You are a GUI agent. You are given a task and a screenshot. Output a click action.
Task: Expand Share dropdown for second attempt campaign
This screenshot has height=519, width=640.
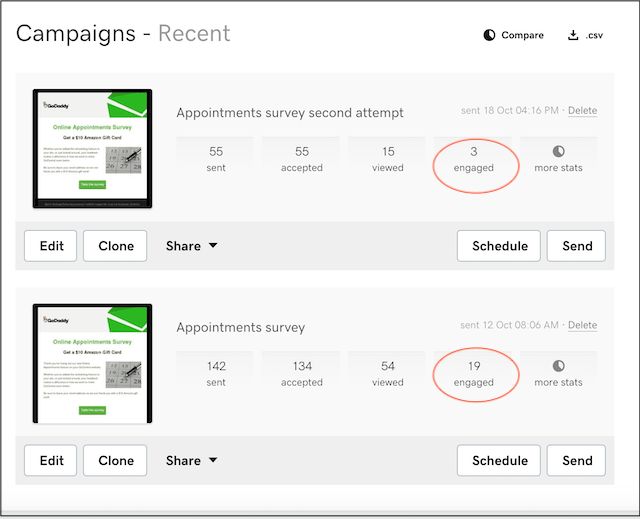point(191,246)
